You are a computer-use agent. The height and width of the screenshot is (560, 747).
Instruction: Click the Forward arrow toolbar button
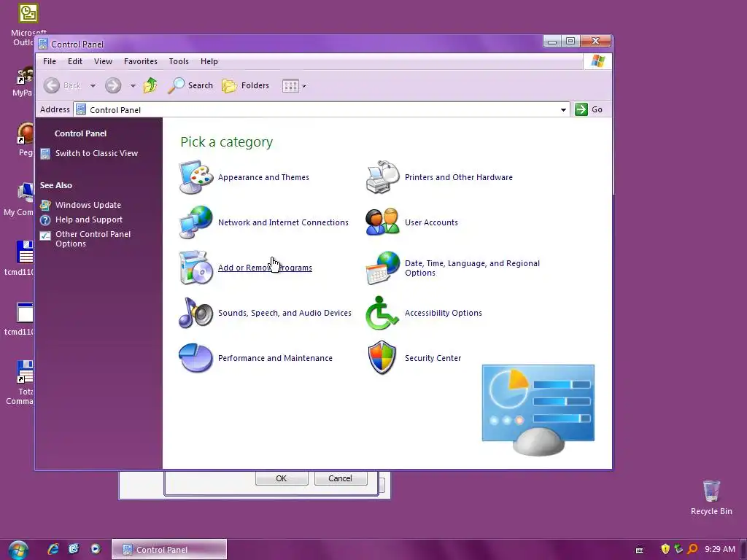(x=113, y=86)
